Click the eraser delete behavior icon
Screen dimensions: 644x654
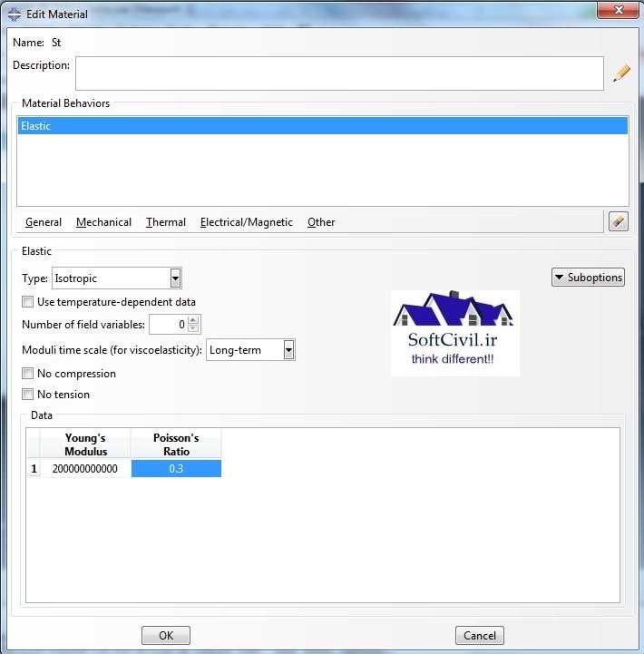[618, 221]
